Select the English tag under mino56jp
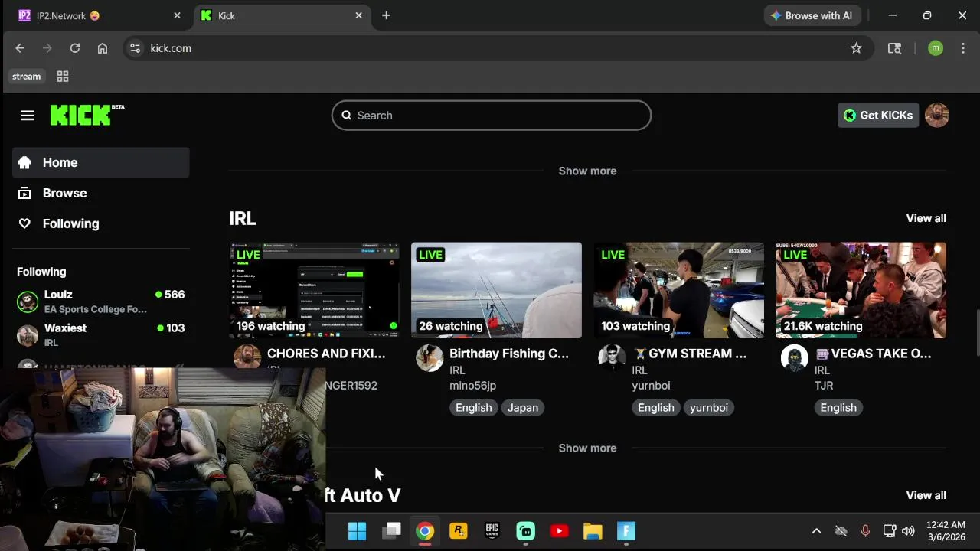 [473, 408]
